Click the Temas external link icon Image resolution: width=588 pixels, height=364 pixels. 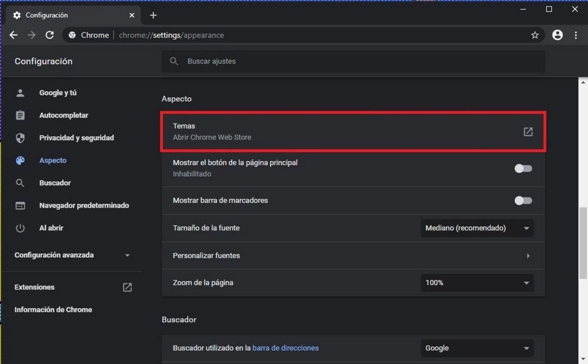click(x=528, y=132)
